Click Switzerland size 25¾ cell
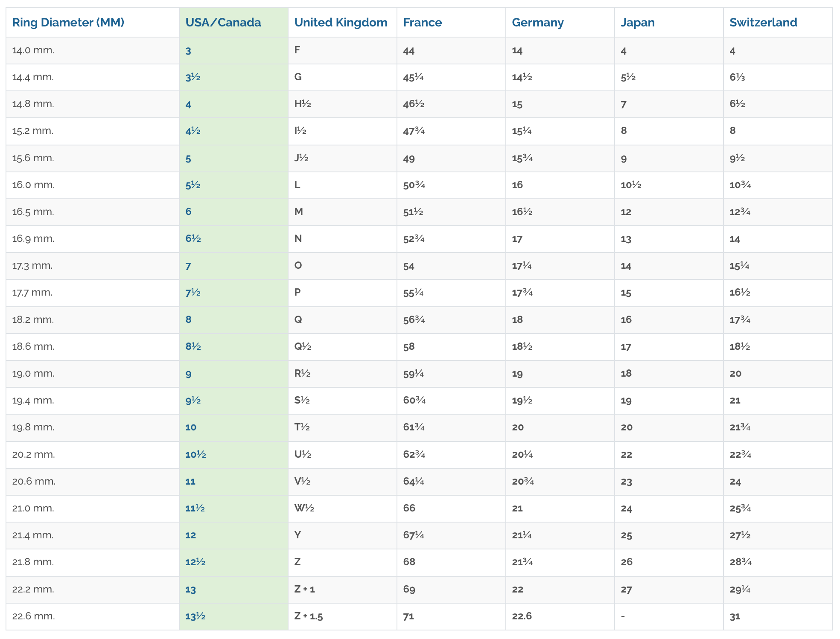 (778, 508)
